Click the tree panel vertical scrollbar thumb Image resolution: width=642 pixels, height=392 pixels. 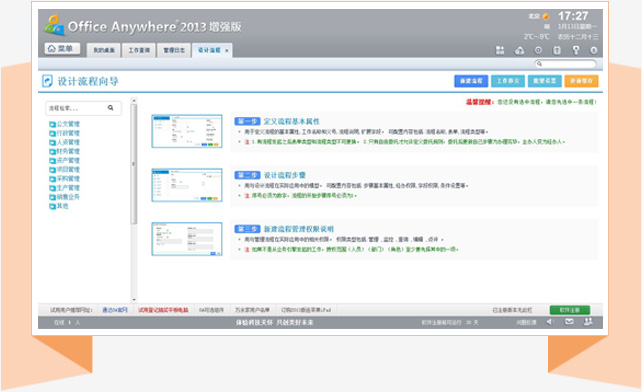(x=134, y=164)
